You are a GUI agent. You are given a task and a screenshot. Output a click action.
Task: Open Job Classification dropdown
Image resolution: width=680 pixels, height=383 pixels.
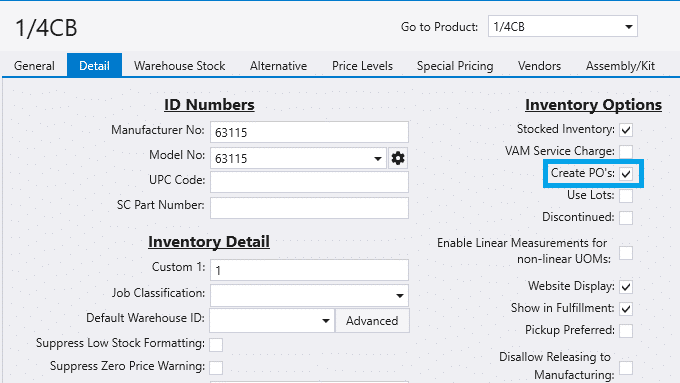(x=399, y=296)
